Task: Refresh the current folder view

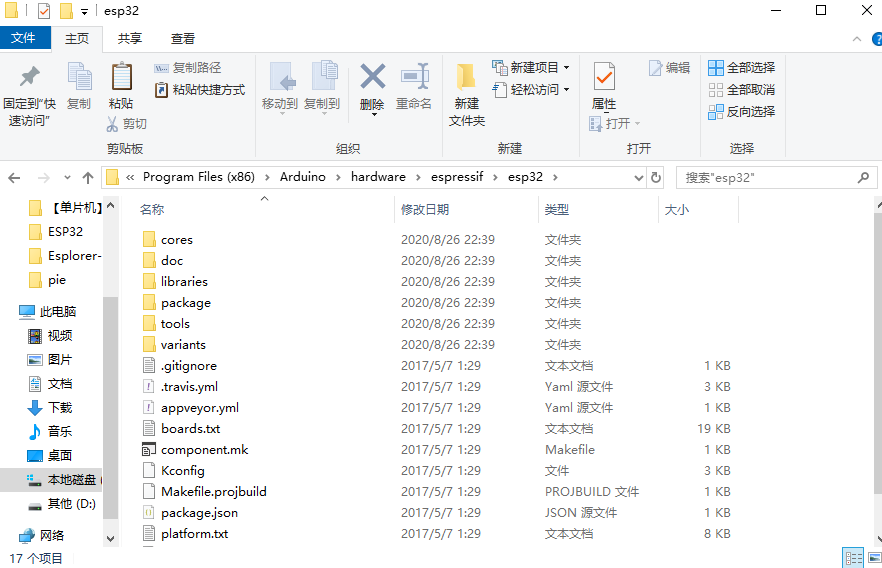Action: point(656,177)
